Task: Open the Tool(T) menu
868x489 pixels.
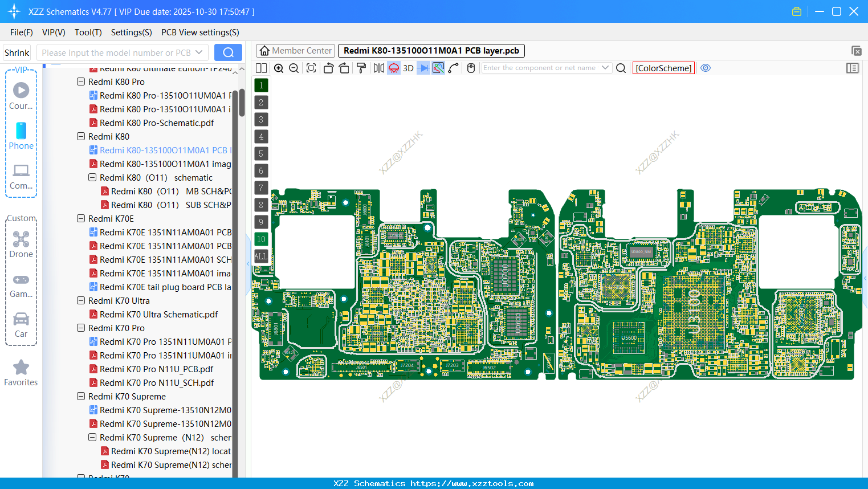Action: [x=88, y=32]
